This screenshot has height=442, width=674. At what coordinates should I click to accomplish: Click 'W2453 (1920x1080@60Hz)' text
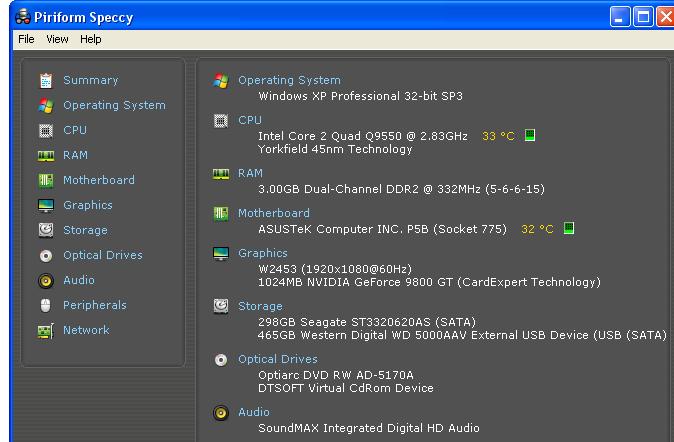(335, 269)
